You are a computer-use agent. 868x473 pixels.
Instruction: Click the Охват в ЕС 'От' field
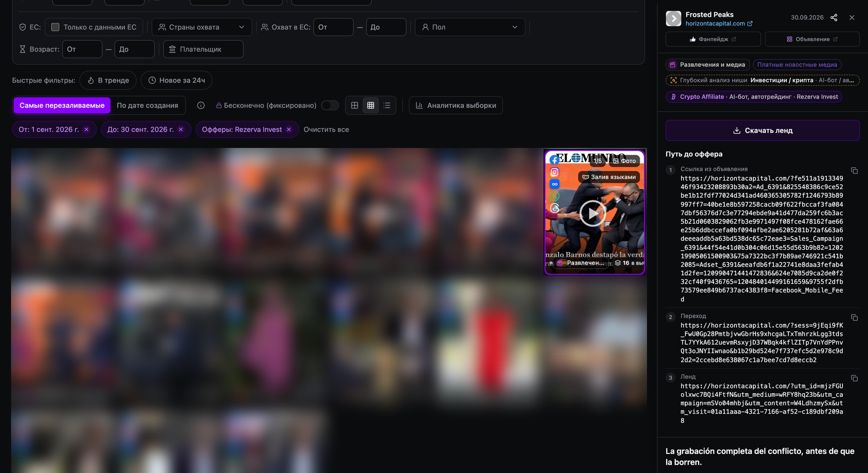[x=333, y=27]
